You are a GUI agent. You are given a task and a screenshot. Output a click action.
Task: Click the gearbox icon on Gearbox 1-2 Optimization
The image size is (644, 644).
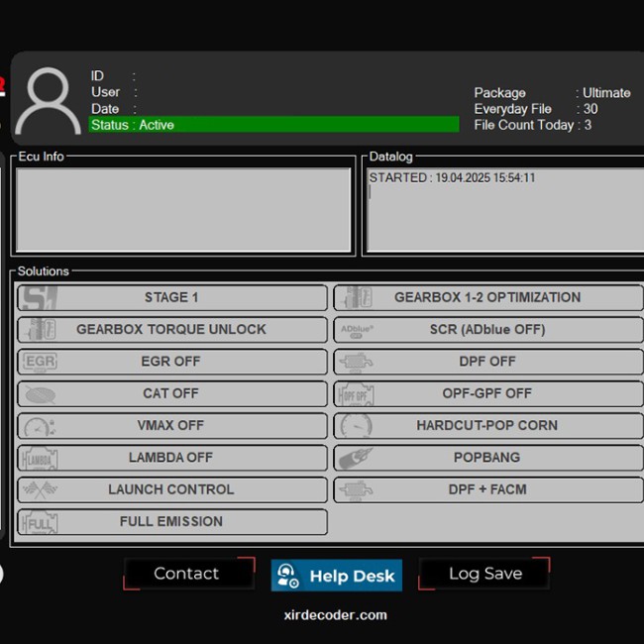pyautogui.click(x=357, y=297)
